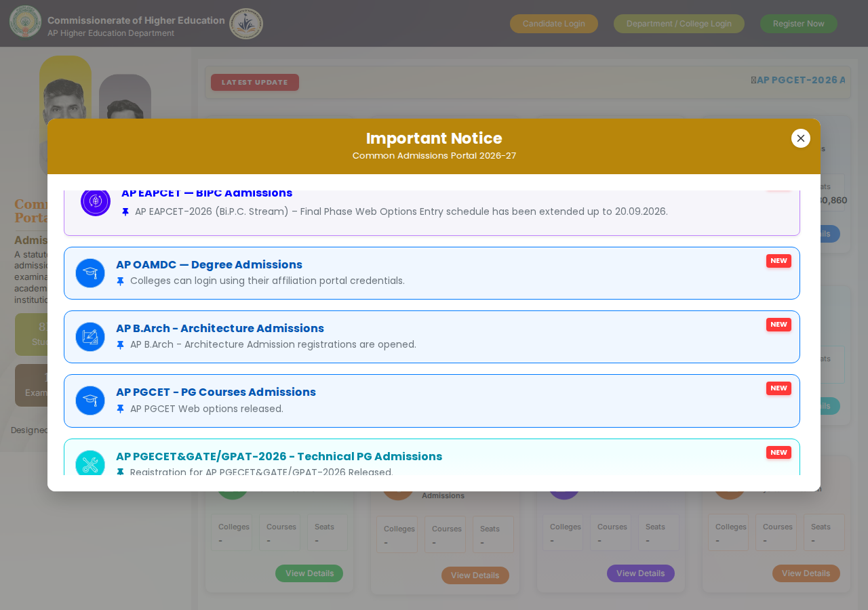
Task: Click 'Commissionerate of Higher Education' header title
Action: [x=136, y=20]
